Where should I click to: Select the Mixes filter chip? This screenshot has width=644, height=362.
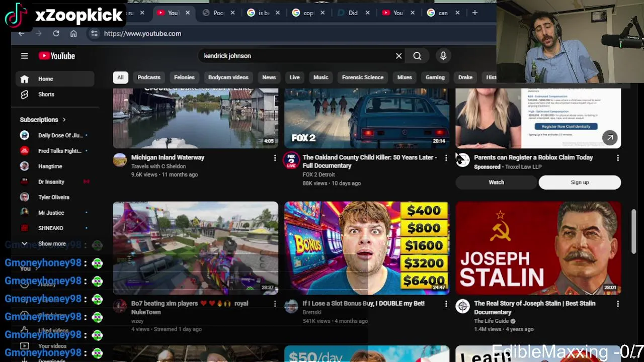tap(405, 77)
